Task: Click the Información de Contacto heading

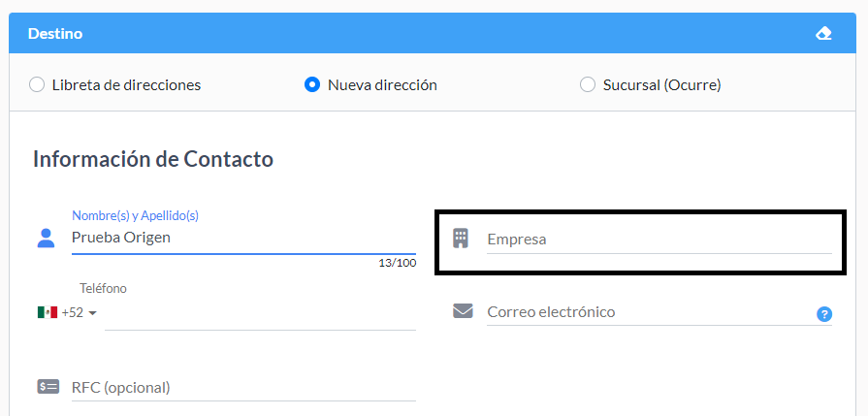Action: pos(153,159)
